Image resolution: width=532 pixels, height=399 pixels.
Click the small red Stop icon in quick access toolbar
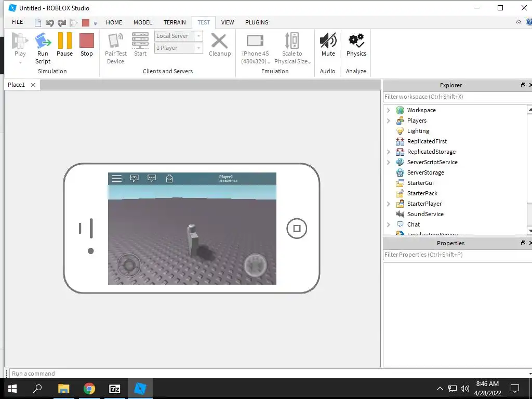(x=86, y=23)
